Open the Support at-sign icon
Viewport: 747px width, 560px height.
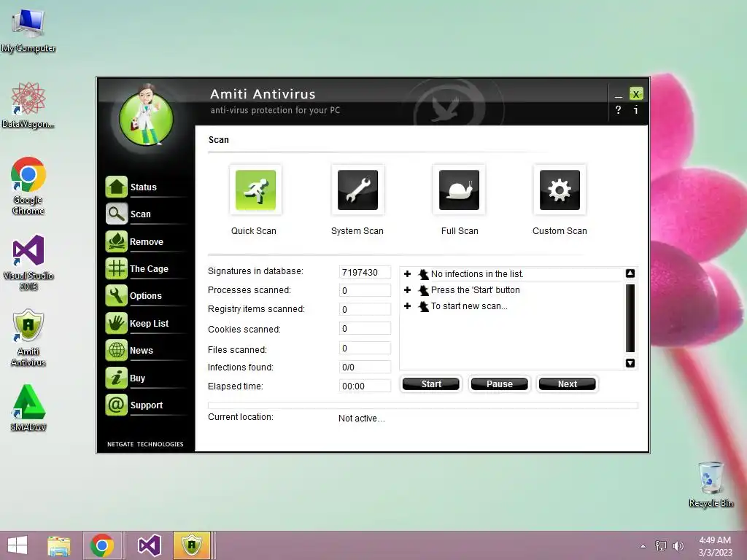point(116,405)
